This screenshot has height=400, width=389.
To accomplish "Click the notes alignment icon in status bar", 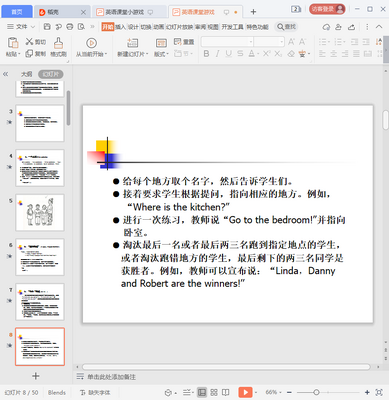I will (x=188, y=392).
